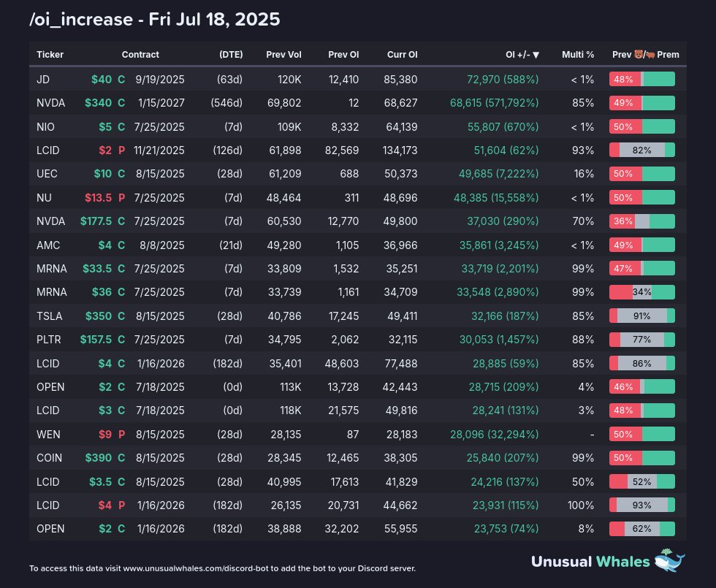This screenshot has width=716, height=588.
Task: Click the NVDA $177.5 C strike cell
Action: (x=103, y=221)
